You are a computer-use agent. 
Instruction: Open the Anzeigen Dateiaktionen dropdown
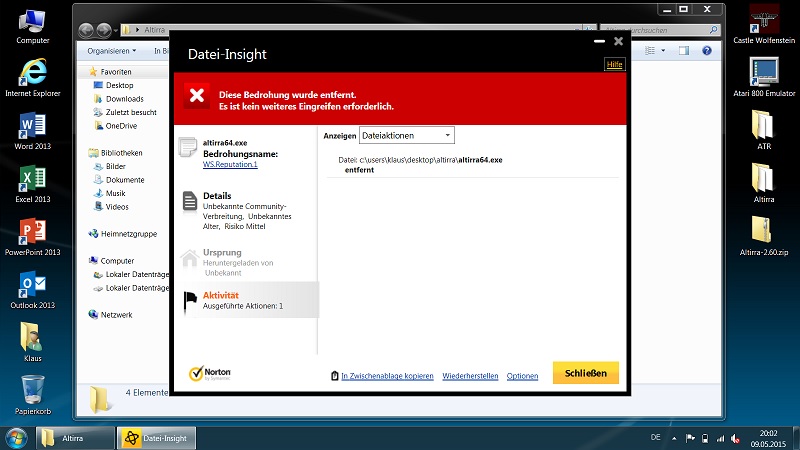click(x=407, y=136)
